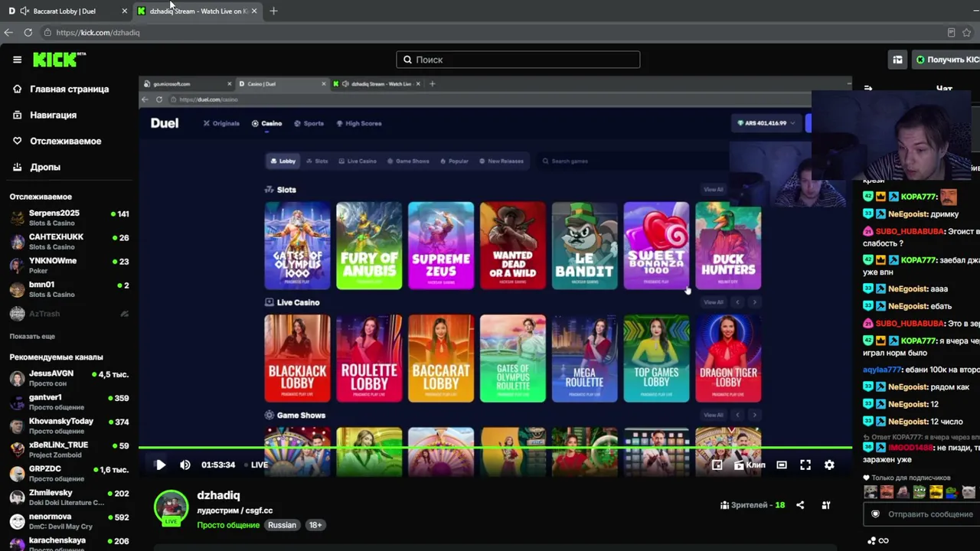Viewport: 980px width, 551px height.
Task: Create a clip with the Клип button
Action: coord(750,465)
